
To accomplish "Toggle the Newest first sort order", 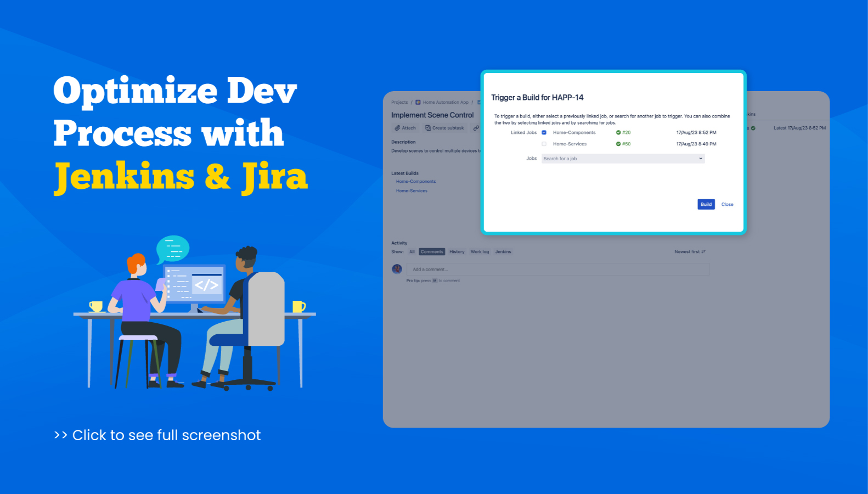I will pos(690,252).
